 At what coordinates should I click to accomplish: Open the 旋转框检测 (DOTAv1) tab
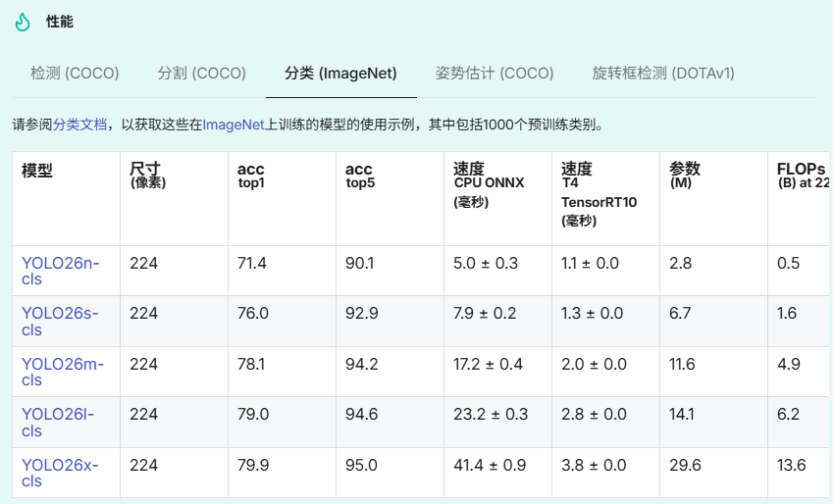click(663, 73)
